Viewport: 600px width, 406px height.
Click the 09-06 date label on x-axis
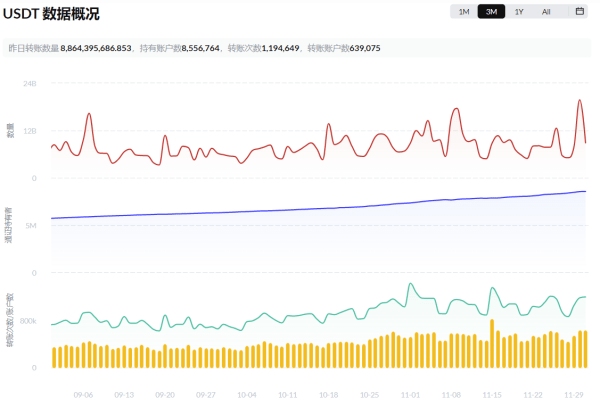click(x=83, y=394)
